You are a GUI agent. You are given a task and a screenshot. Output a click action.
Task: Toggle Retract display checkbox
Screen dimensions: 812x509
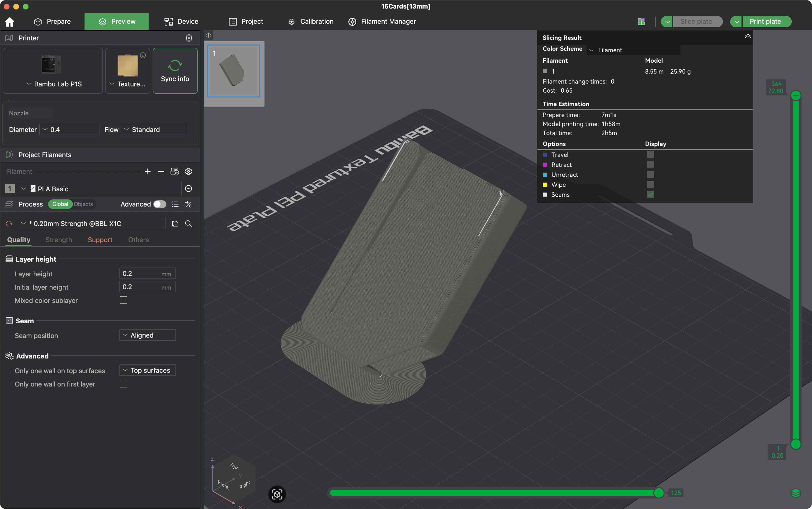650,165
